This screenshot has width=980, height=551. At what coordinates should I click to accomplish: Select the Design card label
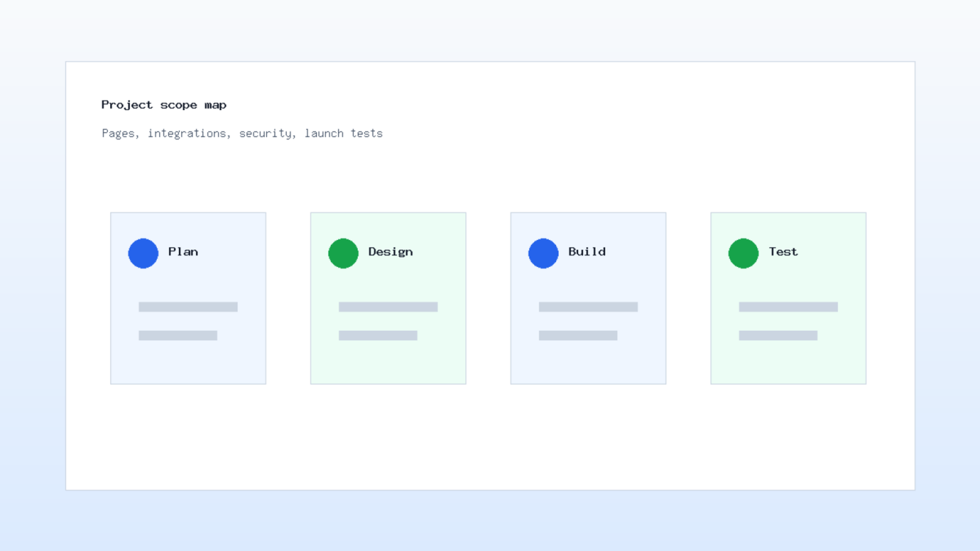(x=390, y=252)
